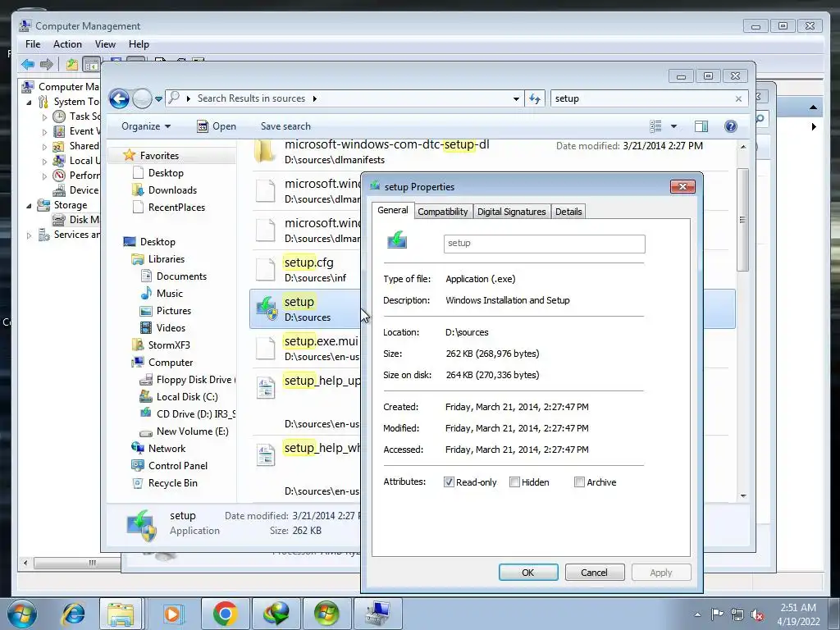Open the Windows Explorer taskbar icon
840x630 pixels.
point(121,614)
